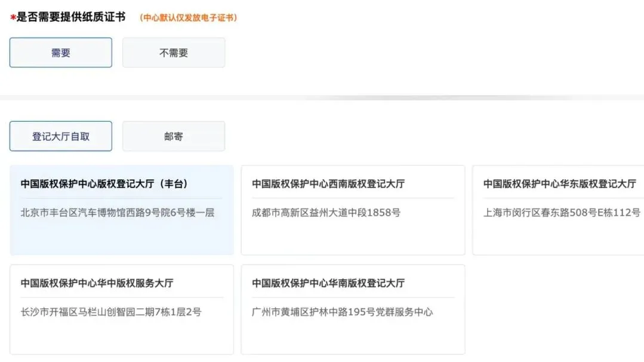The image size is (644, 362).
Task: Click the 广州市黄埔区护林中路195号 address
Action: (342, 312)
